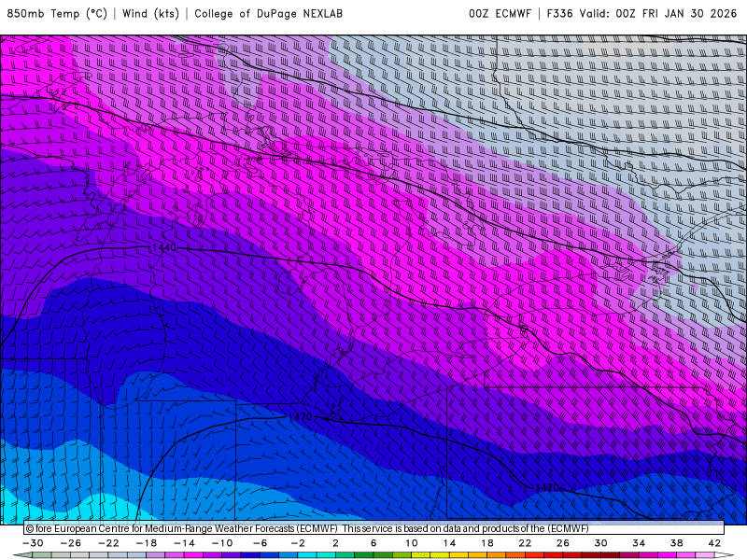The image size is (747, 560).
Task: Click the "−30" legend value
Action: tap(33, 543)
